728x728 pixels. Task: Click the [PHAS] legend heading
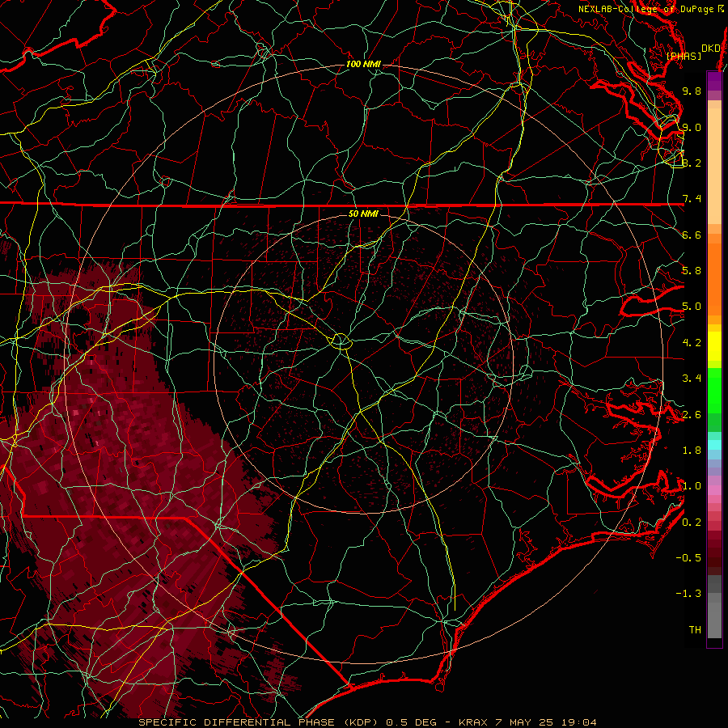[684, 56]
